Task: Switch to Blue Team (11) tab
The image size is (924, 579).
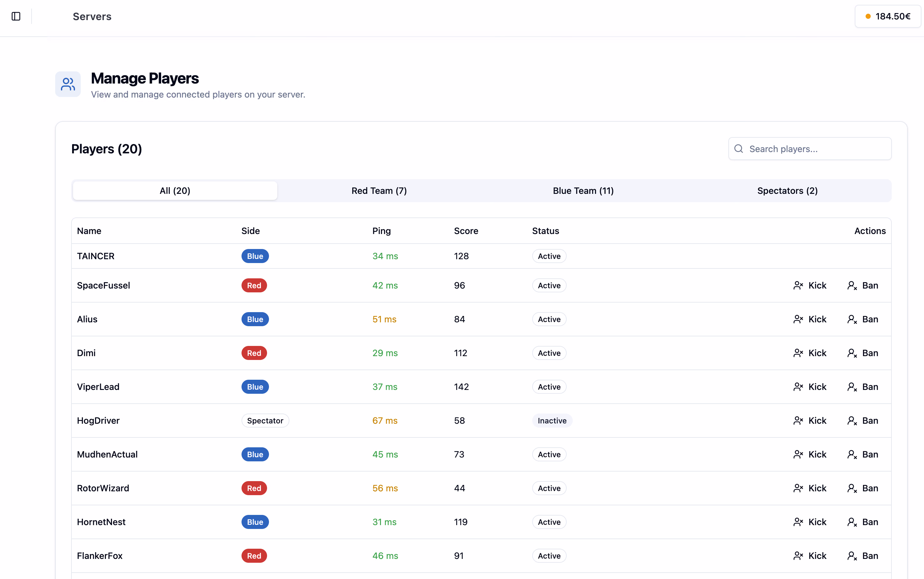Action: click(583, 191)
